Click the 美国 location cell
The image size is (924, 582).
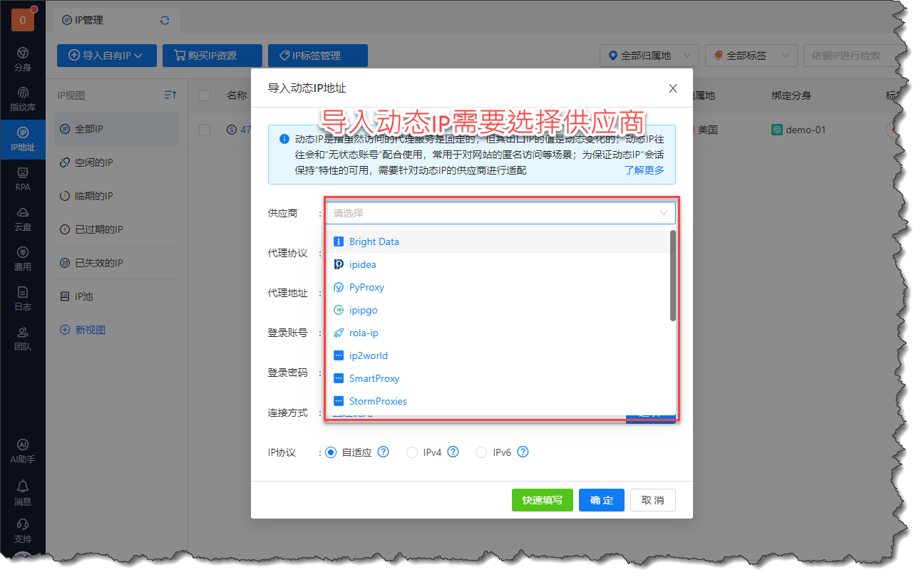coord(707,130)
